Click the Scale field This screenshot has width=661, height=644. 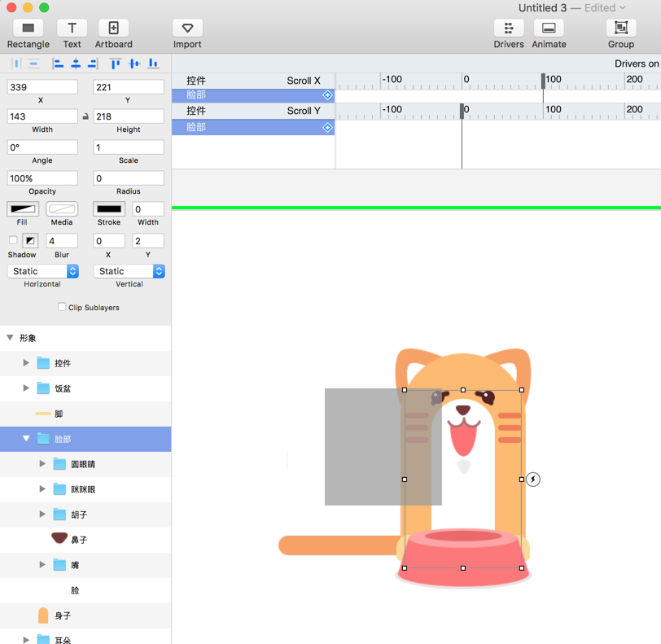point(129,147)
